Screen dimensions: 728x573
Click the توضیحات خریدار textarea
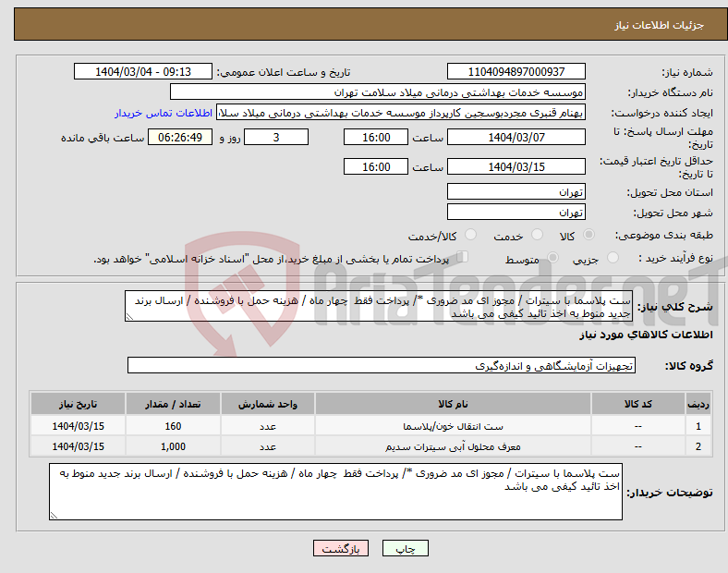pos(335,492)
